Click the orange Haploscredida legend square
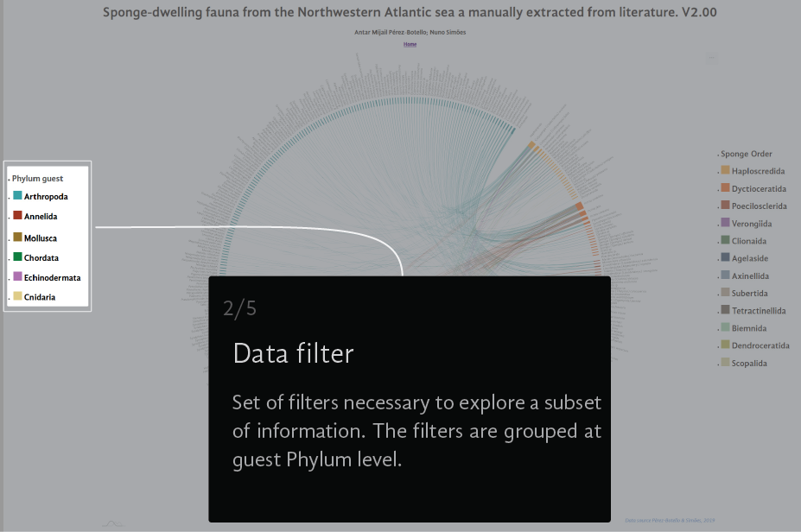The width and height of the screenshot is (801, 532). (x=726, y=171)
